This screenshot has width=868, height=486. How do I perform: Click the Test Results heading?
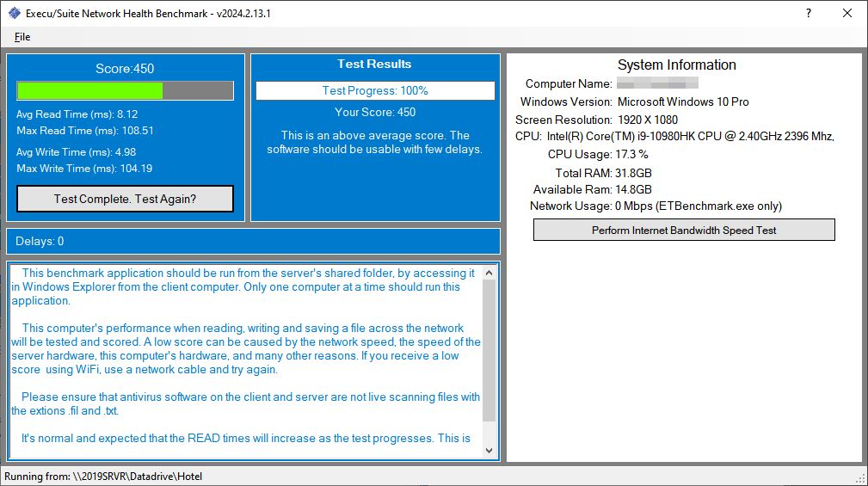coord(374,65)
